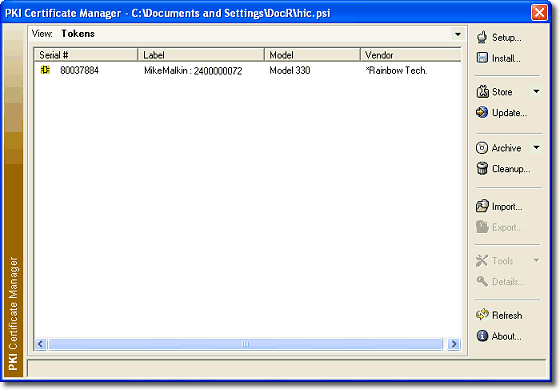Click the Cleanup trash bin icon

[x=482, y=168]
